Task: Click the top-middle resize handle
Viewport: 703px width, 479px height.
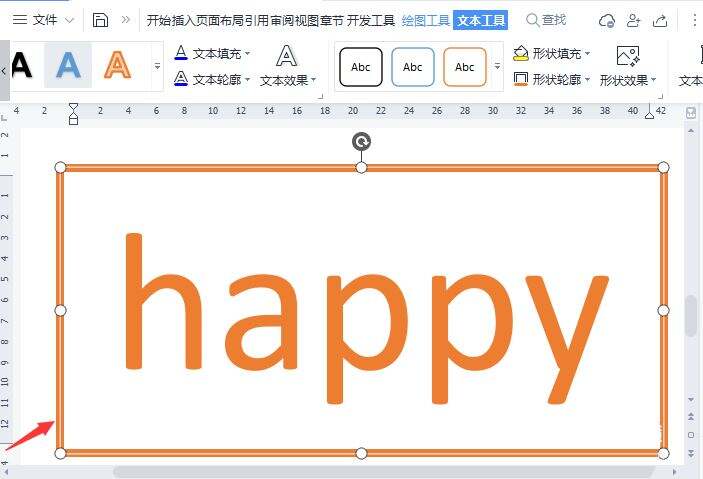Action: click(361, 167)
